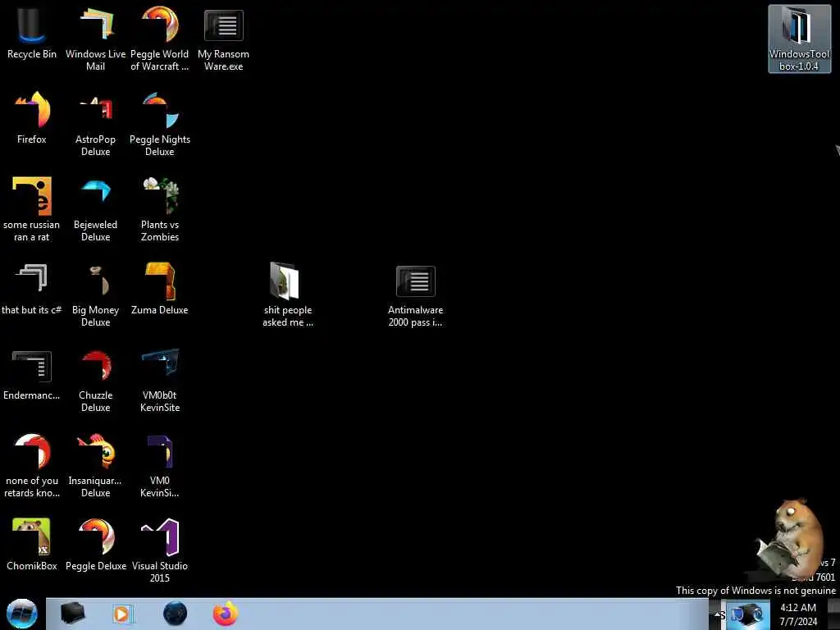Select the Visual Studio 2015 shortcut
Viewport: 840px width, 630px height.
[160, 550]
